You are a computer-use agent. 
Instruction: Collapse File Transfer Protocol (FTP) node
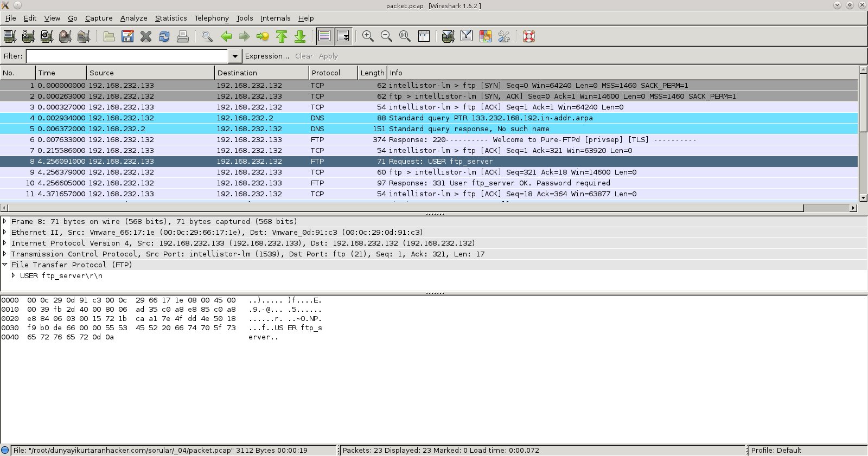point(5,265)
